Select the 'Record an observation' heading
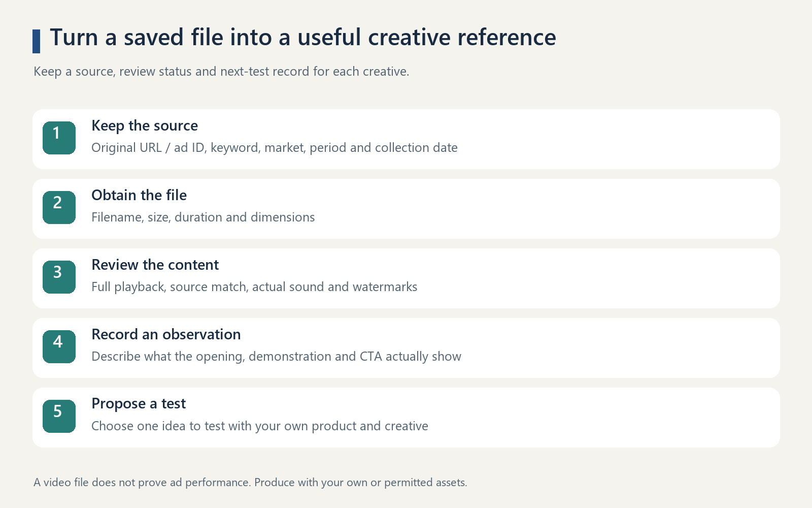 click(166, 334)
